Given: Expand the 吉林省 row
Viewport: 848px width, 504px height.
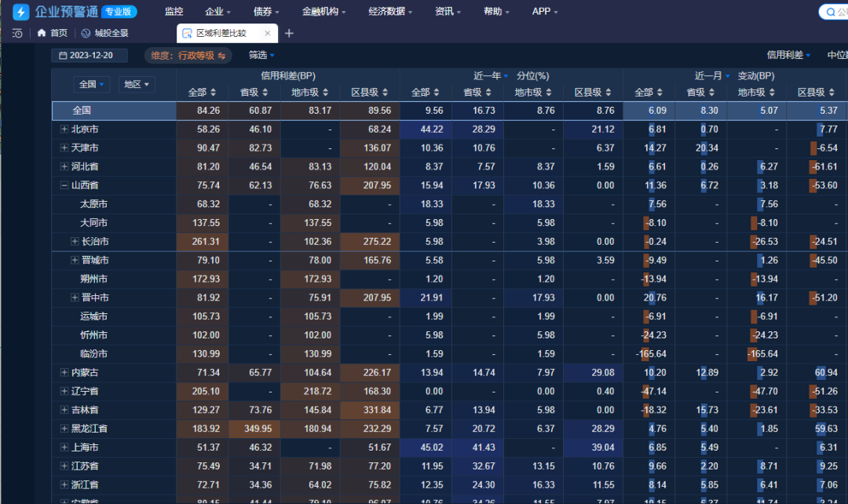Looking at the screenshot, I should point(64,410).
